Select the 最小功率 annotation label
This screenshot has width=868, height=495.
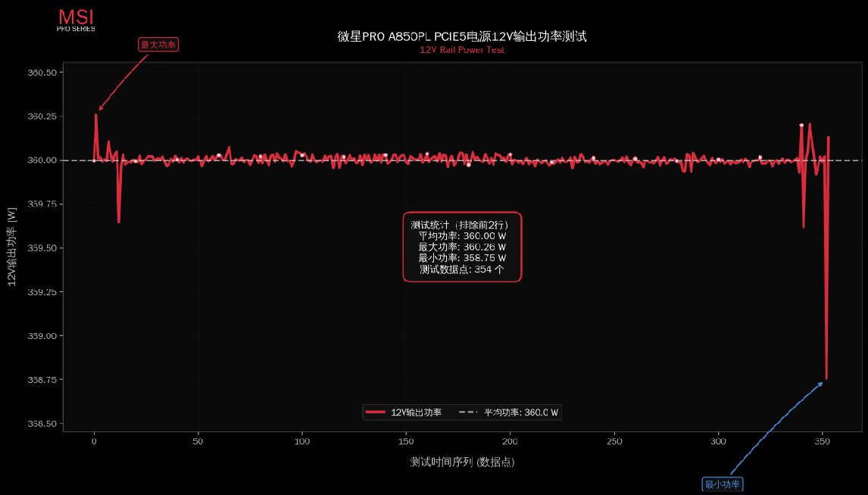coord(723,484)
